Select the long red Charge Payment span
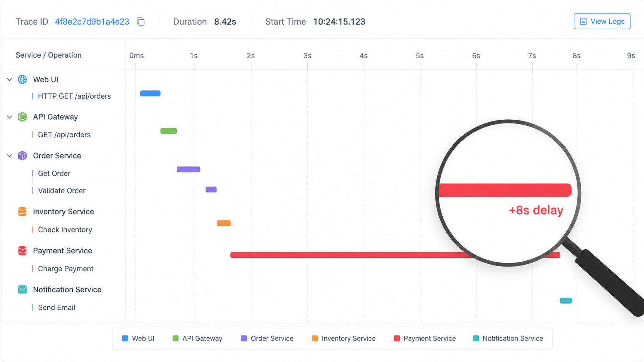644x362 pixels. pos(395,255)
